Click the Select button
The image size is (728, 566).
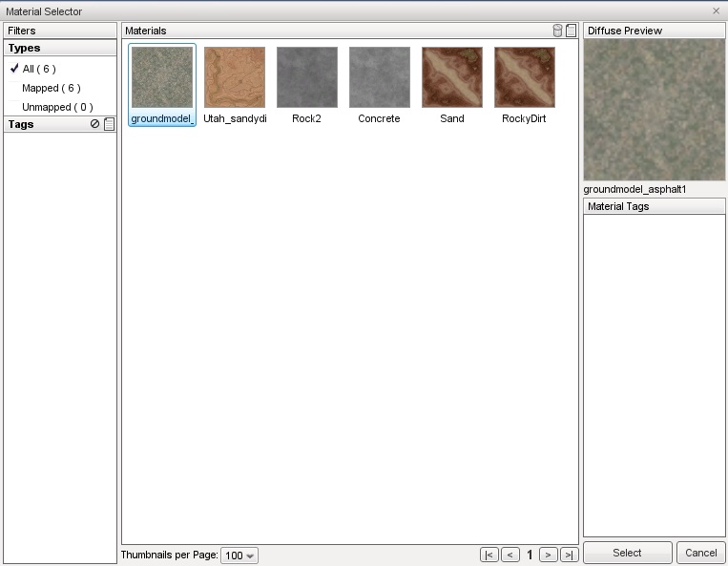627,553
